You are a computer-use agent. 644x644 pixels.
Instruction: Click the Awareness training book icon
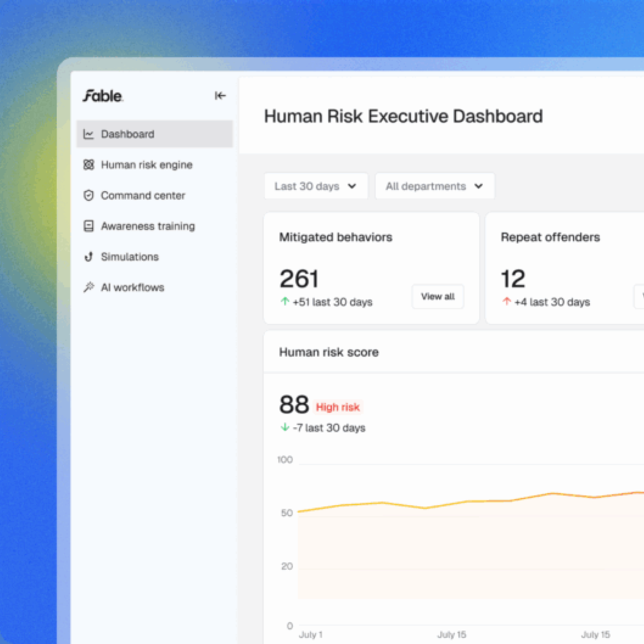pos(88,226)
